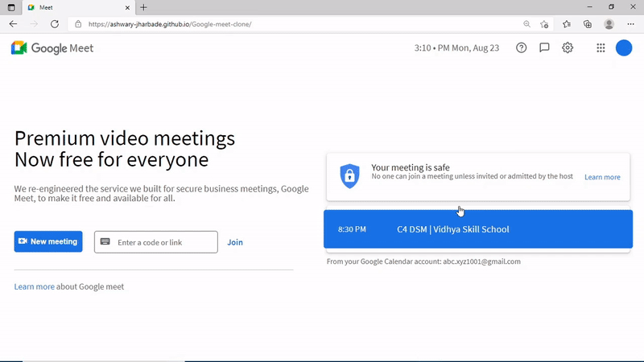The image size is (644, 362).
Task: Click the blue account avatar circle
Action: coord(623,48)
